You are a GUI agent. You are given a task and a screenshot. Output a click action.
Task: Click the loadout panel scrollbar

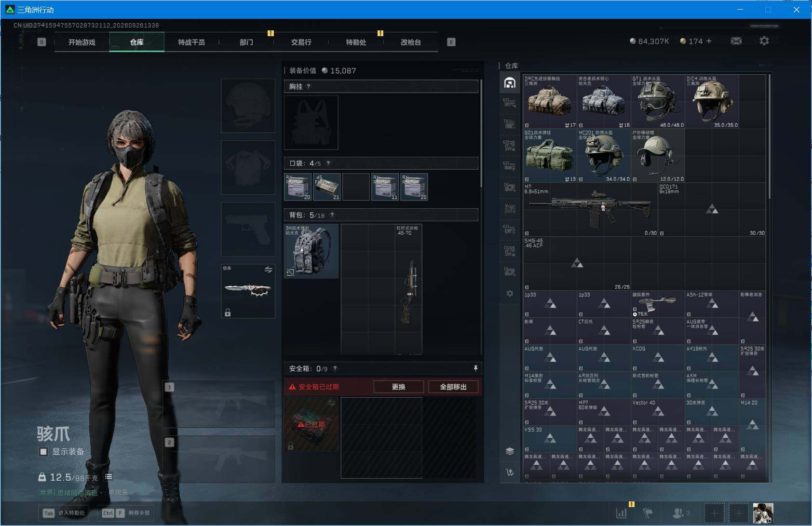(x=481, y=134)
